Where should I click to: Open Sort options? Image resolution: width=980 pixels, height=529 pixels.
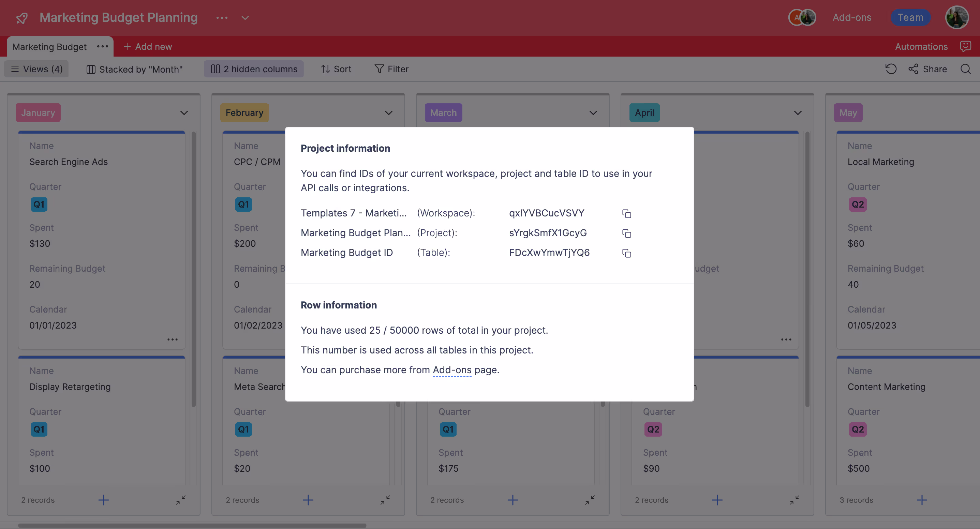336,69
